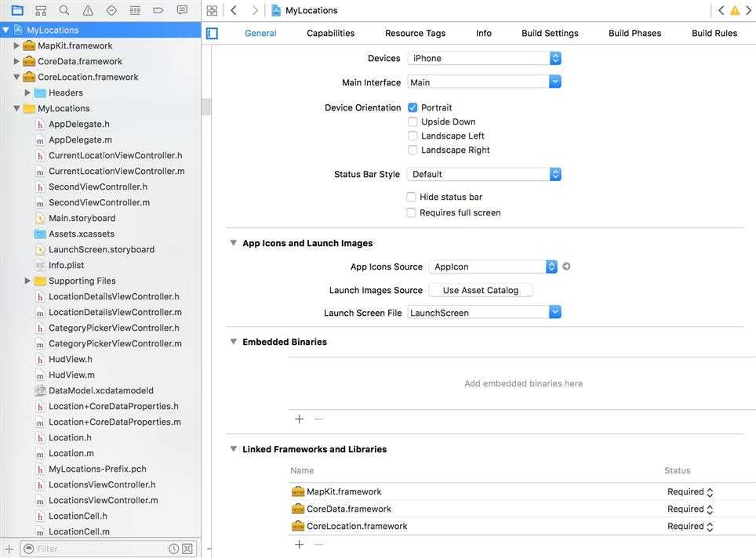Screen dimensions: 756x558
Task: Go forward with the editor forward arrow
Action: point(255,11)
